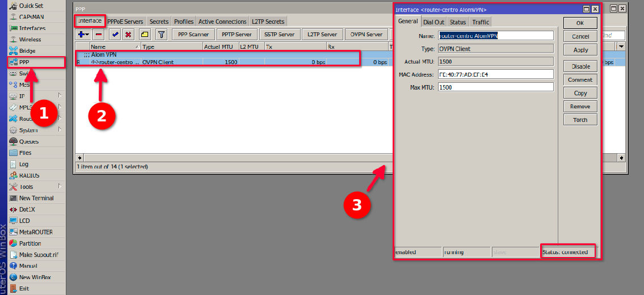Open New Terminal from the sidebar
This screenshot has width=644, height=295.
(36, 198)
